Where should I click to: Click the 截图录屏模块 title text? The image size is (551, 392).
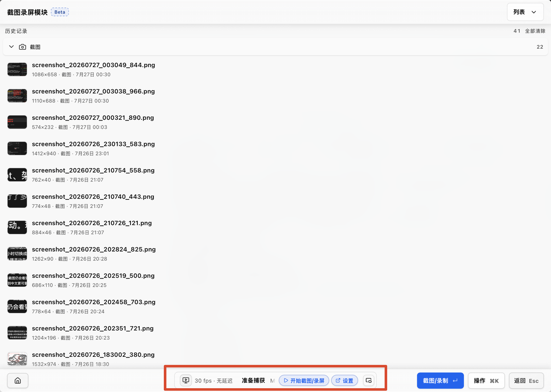[27, 12]
